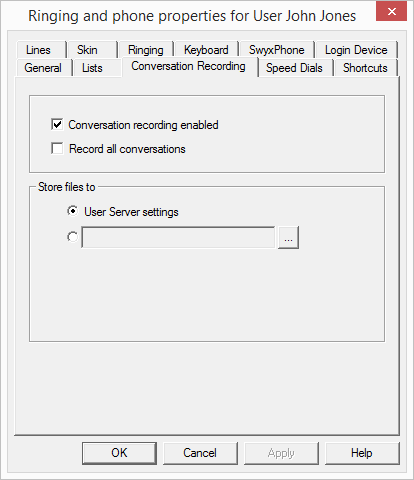This screenshot has height=480, width=414.
Task: Click the browse ellipsis button
Action: (x=288, y=237)
